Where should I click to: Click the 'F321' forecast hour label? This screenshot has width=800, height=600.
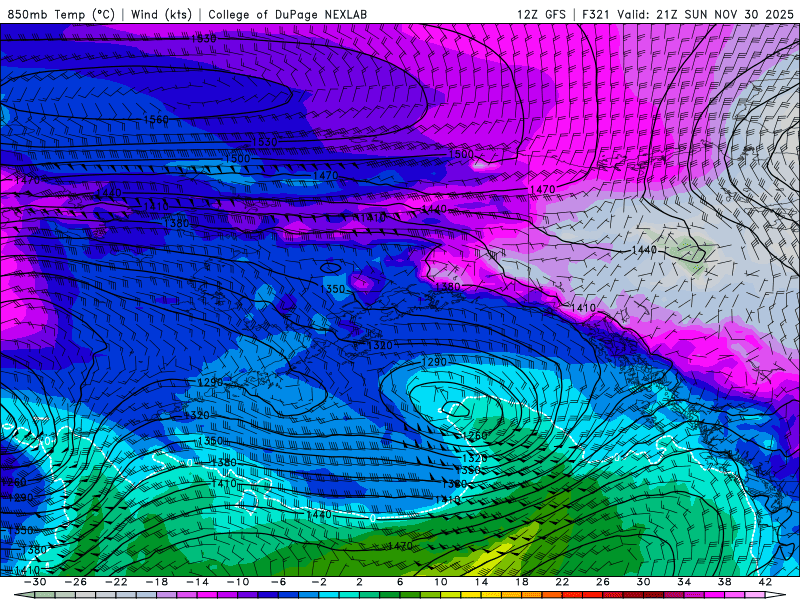click(x=595, y=14)
